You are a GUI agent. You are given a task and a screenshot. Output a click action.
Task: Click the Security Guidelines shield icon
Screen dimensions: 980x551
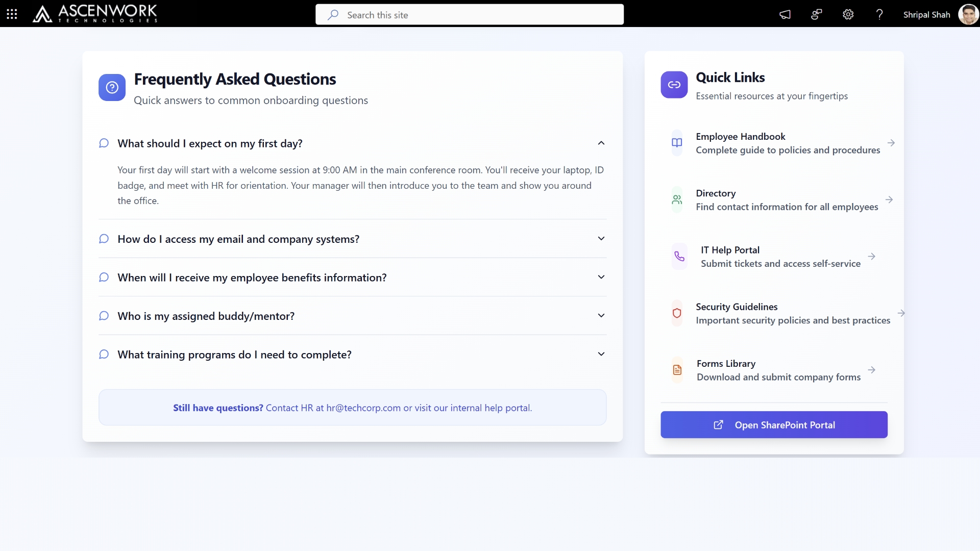click(x=677, y=313)
